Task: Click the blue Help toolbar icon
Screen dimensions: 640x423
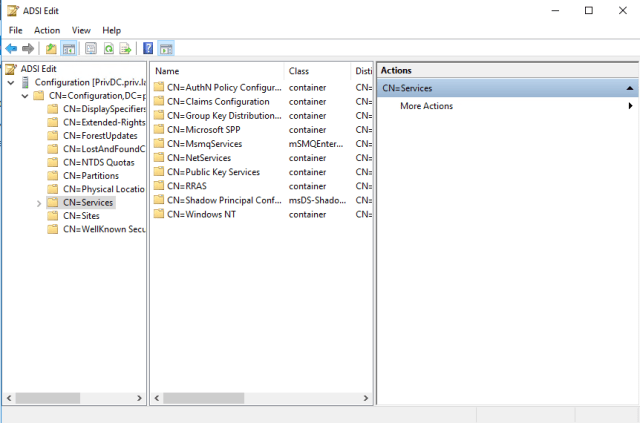Action: (148, 48)
